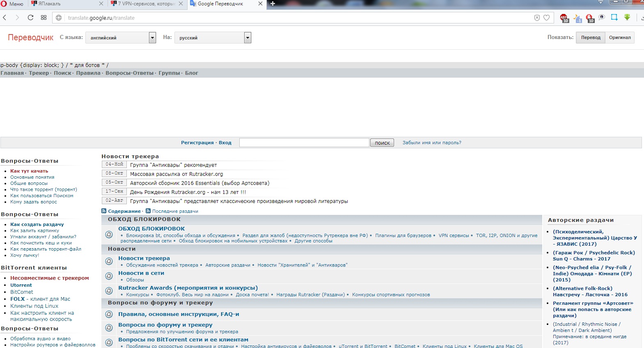This screenshot has height=348, width=644.
Task: Click the forum icon next to Новости трекера
Action: point(109,261)
